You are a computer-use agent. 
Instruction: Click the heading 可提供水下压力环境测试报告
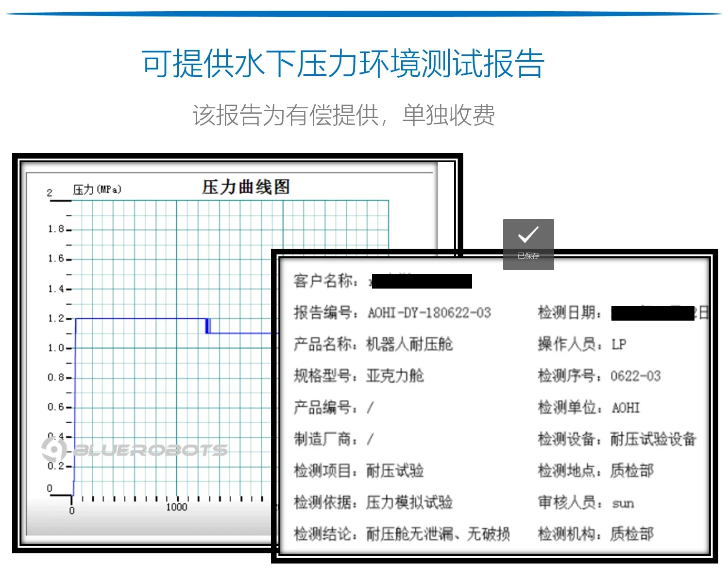point(343,64)
